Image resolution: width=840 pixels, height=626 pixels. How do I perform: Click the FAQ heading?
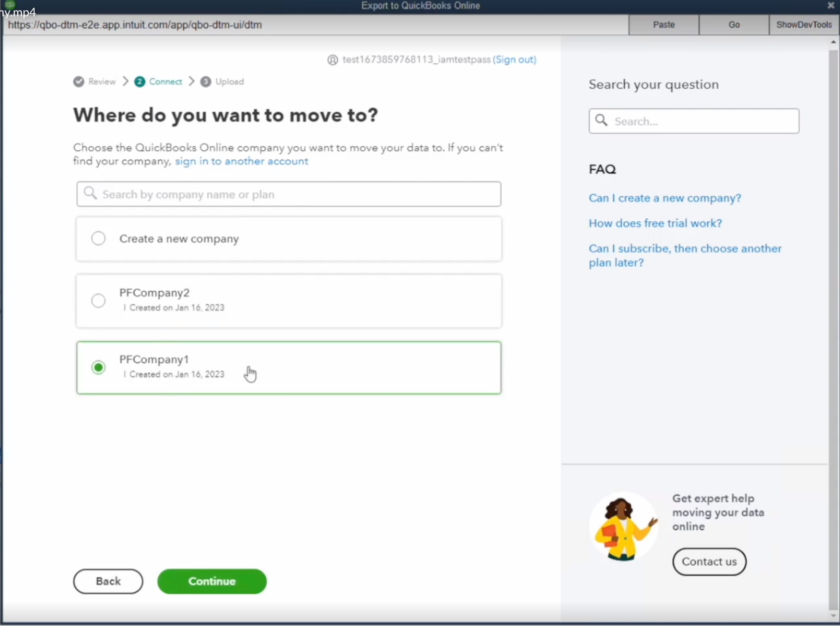tap(602, 169)
